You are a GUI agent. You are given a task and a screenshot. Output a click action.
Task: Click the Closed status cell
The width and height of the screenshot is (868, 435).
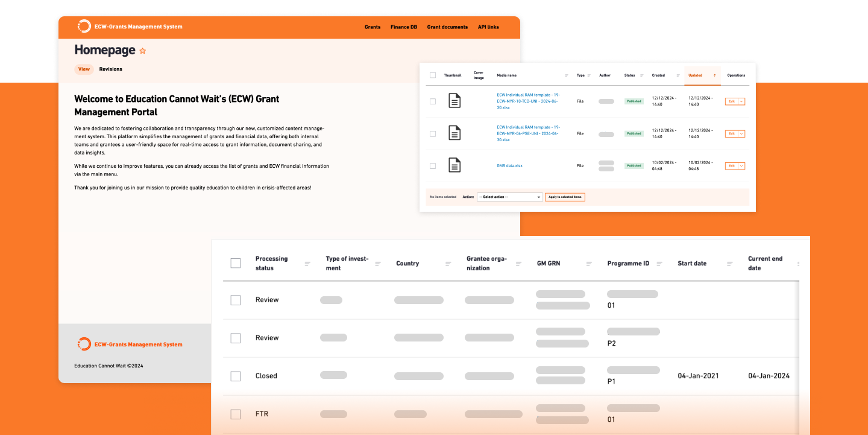266,376
